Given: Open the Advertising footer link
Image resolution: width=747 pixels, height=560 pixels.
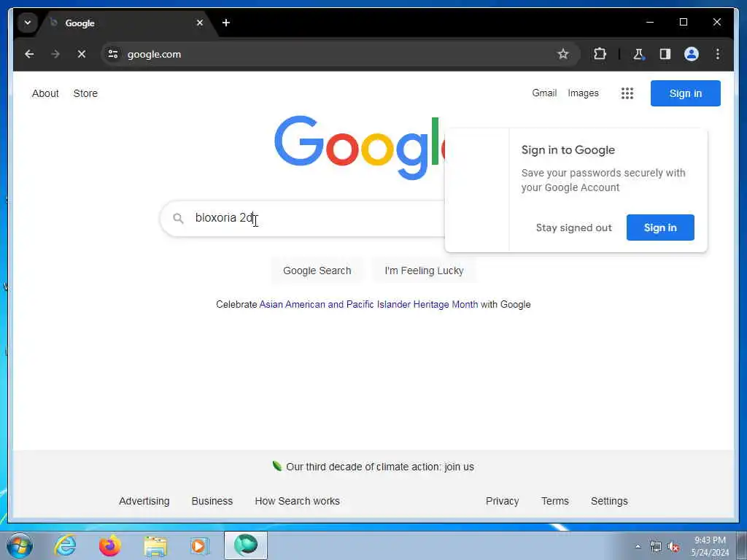Looking at the screenshot, I should tap(144, 501).
